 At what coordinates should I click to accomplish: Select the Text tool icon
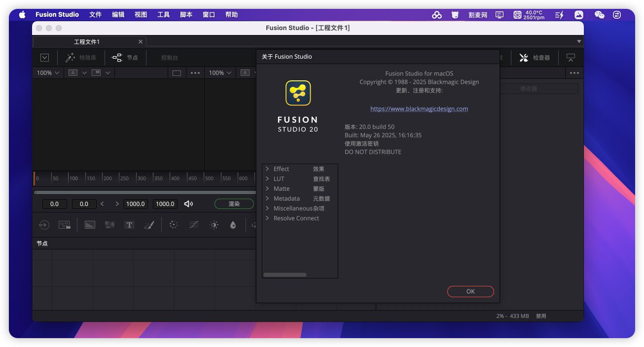[129, 225]
